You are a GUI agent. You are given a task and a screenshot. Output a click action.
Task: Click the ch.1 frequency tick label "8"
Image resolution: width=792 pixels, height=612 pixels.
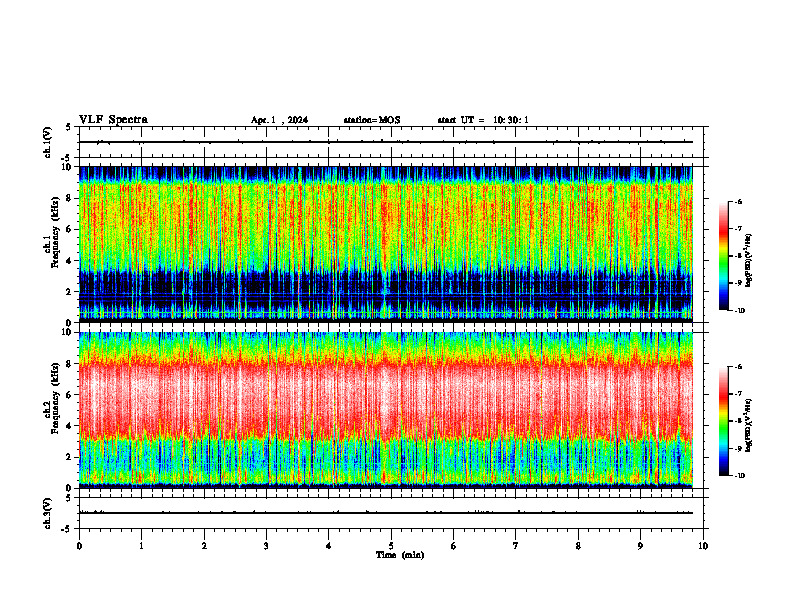pos(69,198)
